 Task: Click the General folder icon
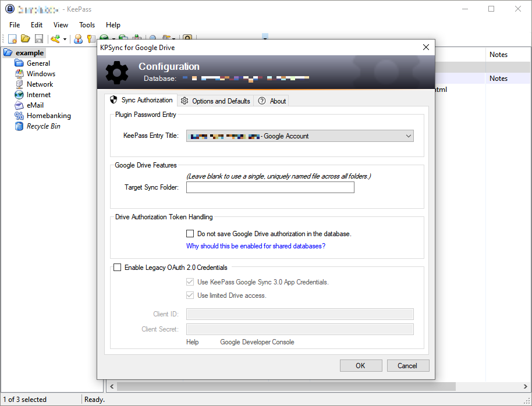[19, 63]
